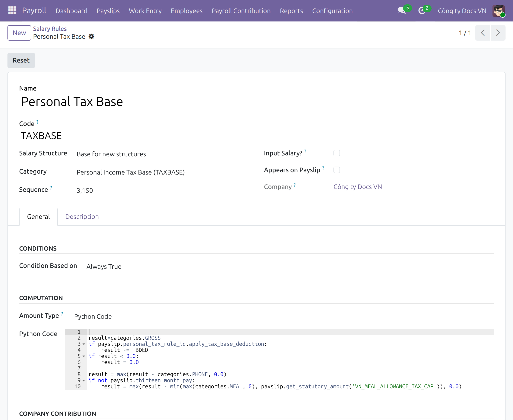Viewport: 513px width, 420px height.
Task: Click help tooltip next to Appears on Payslip
Action: (323, 168)
